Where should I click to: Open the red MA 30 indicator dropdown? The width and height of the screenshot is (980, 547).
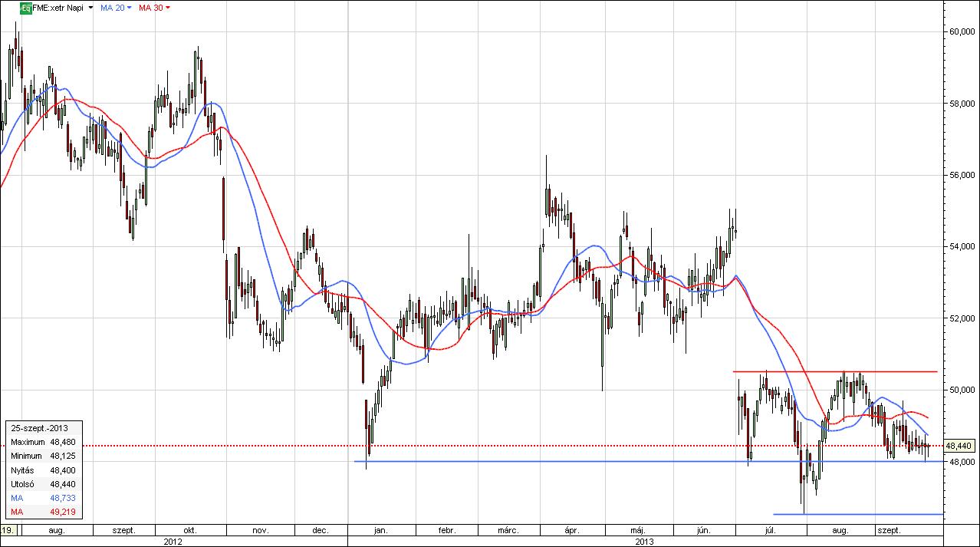coord(168,8)
